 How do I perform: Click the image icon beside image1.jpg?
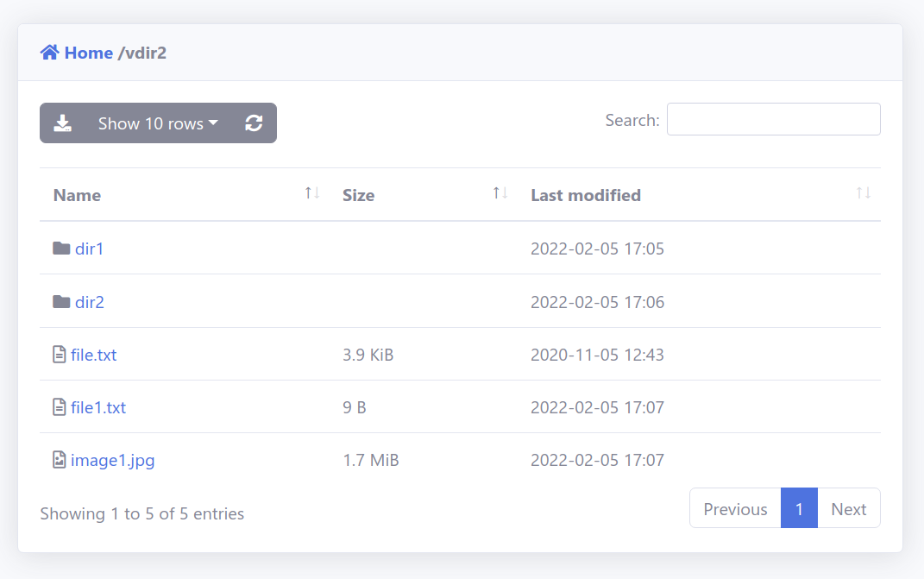click(58, 460)
